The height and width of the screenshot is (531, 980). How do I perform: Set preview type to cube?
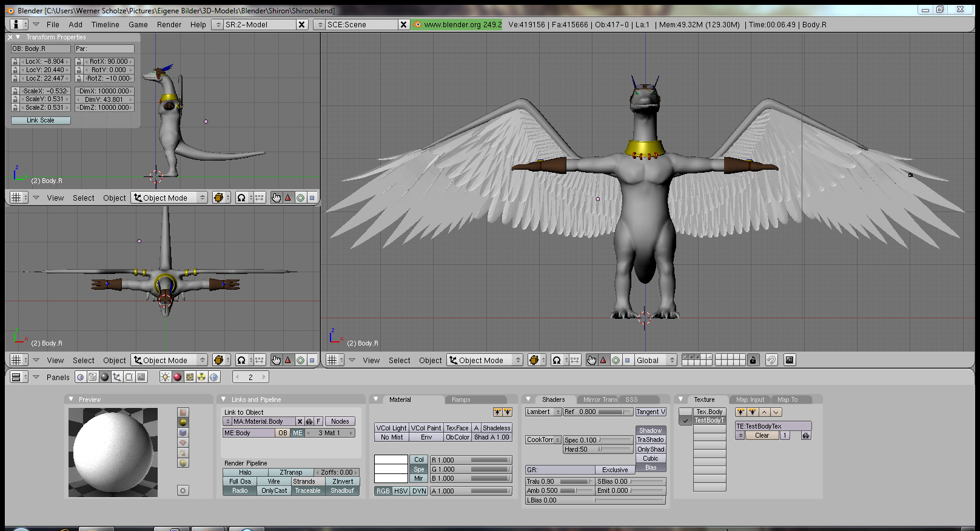point(183,433)
